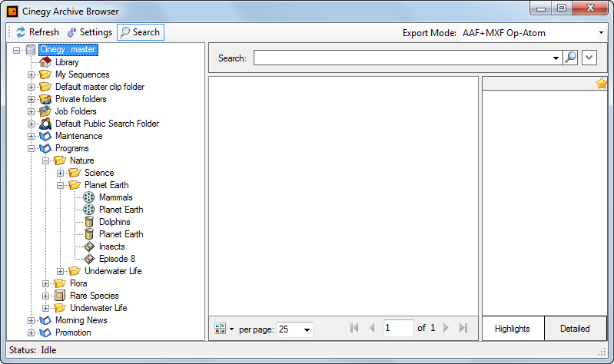
Task: Toggle the Search toolbar button
Action: coord(141,32)
